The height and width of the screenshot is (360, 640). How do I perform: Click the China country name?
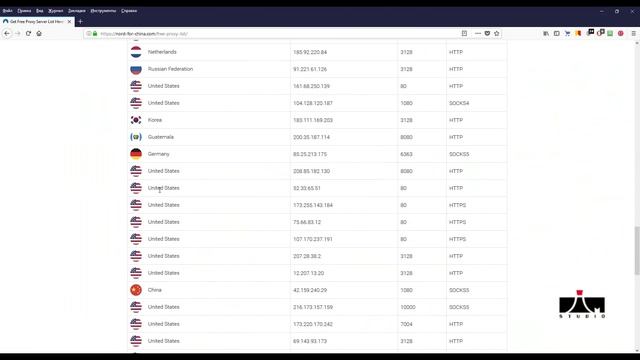click(x=155, y=290)
